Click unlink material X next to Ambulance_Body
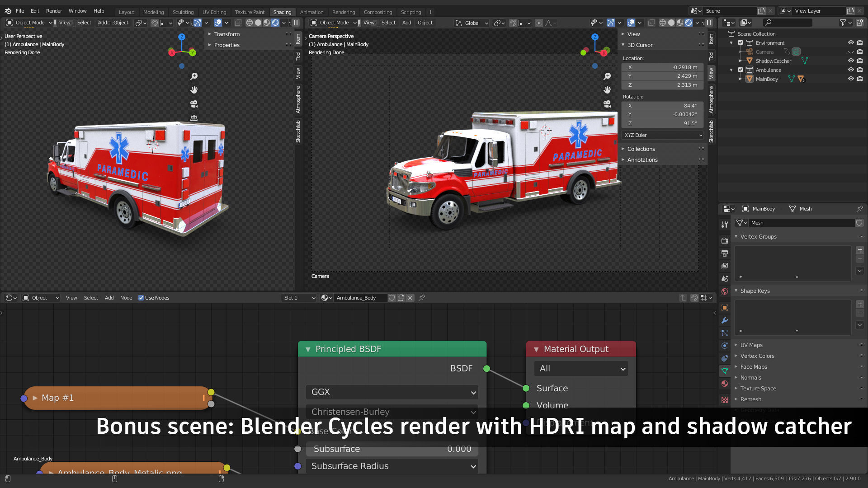Viewport: 868px width, 488px height. tap(410, 298)
